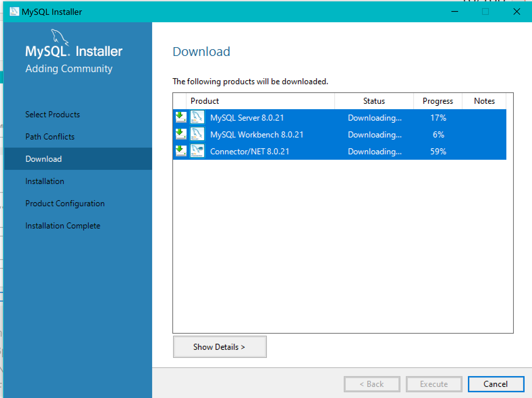Click the MySQL Installer title bar icon
This screenshot has height=398, width=532.
point(14,12)
